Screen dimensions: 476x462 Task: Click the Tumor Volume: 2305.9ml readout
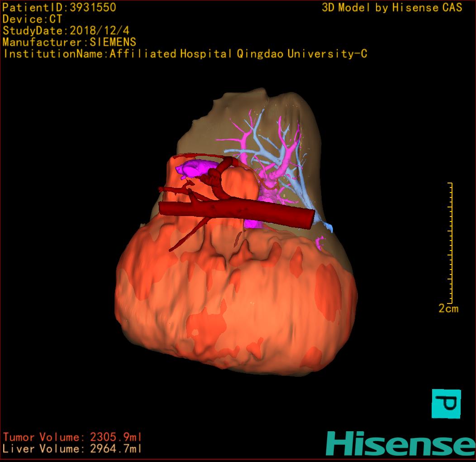72,437
